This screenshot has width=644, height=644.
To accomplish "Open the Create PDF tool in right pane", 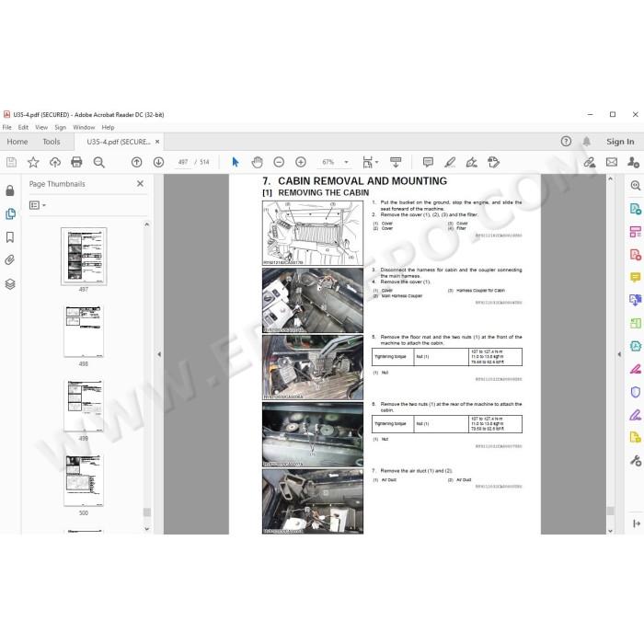I will [x=636, y=255].
